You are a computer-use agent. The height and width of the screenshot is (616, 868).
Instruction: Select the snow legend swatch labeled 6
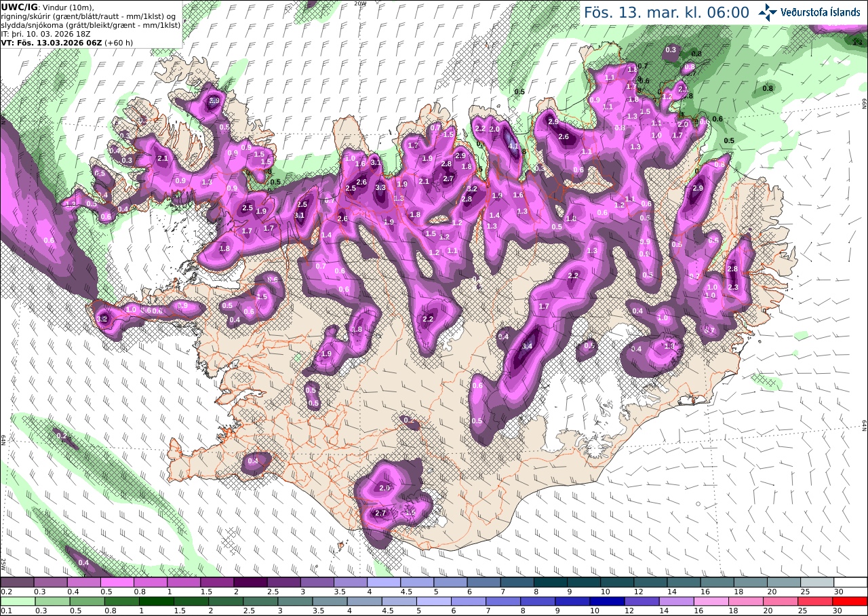point(484,582)
